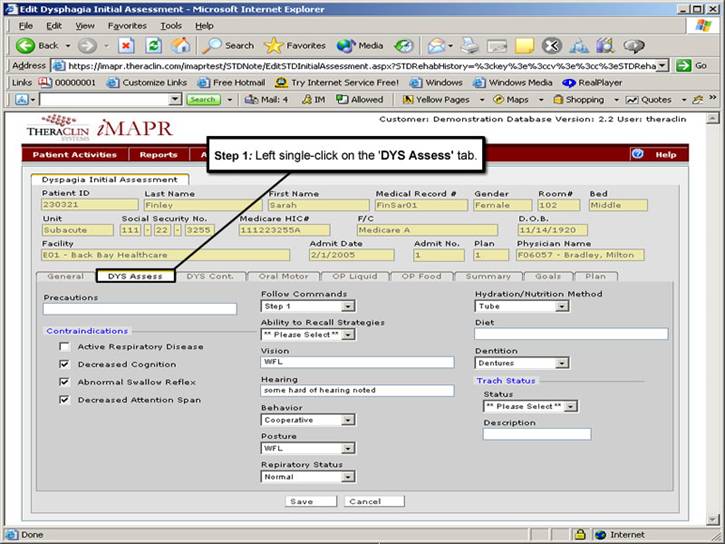
Task: Click the Mail envelope icon
Action: pyautogui.click(x=436, y=45)
